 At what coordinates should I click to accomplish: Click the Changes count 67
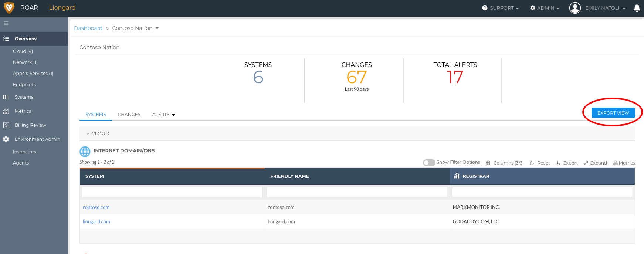pos(357,77)
